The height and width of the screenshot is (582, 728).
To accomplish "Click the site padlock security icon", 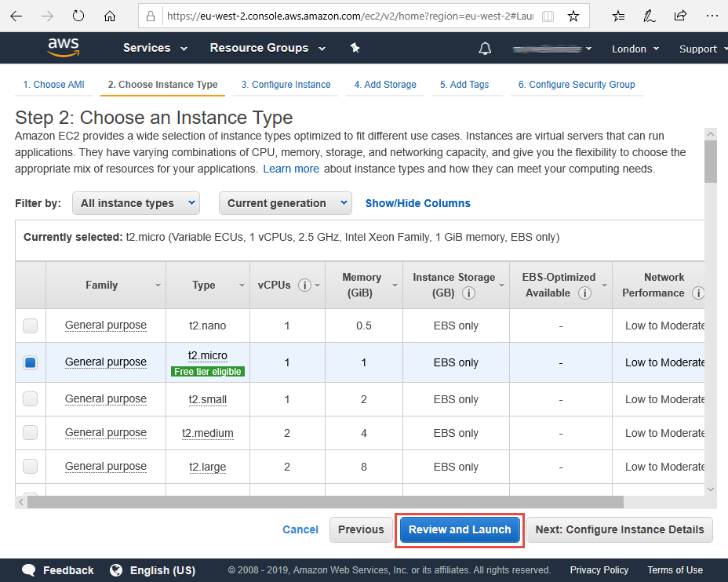I will pos(151,16).
